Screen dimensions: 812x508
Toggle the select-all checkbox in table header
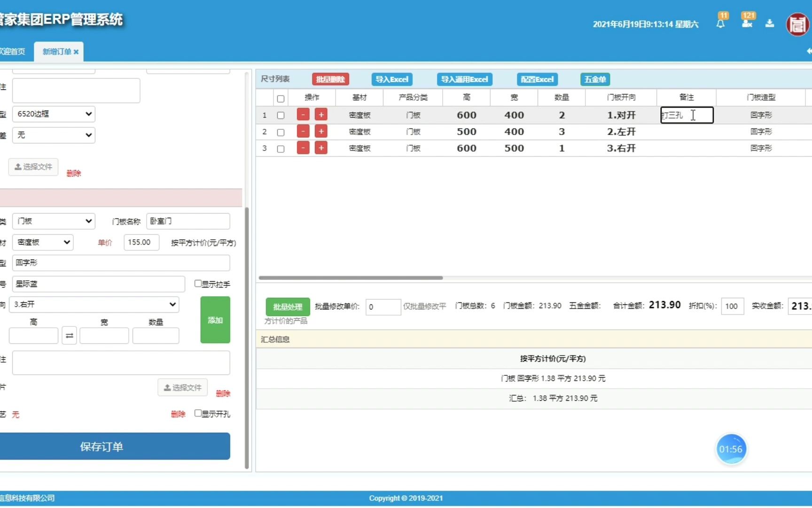point(281,98)
